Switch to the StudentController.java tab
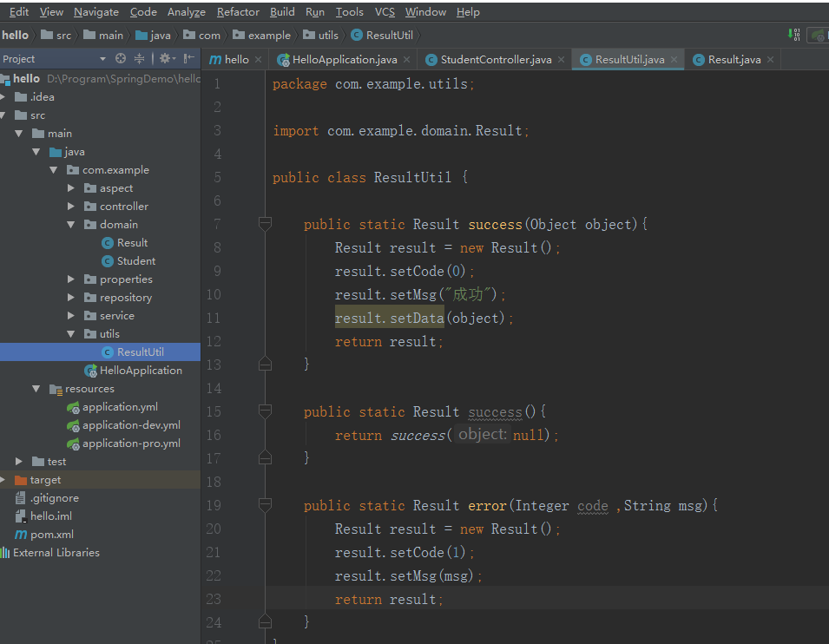 pos(495,60)
